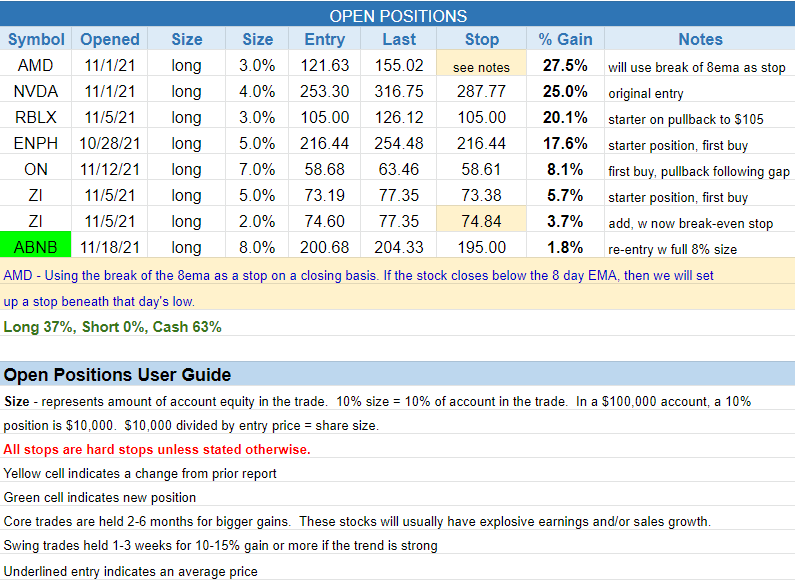The width and height of the screenshot is (795, 581).
Task: Select the Opened column header
Action: pos(110,39)
